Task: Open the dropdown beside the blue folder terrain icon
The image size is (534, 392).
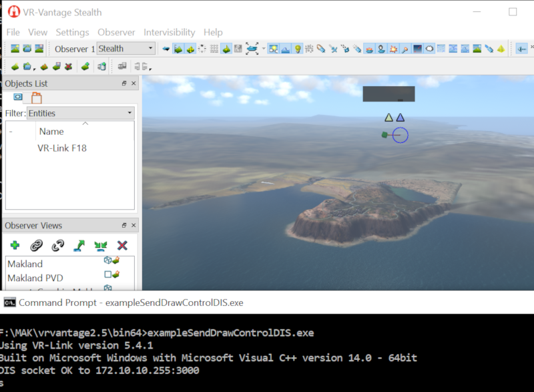Action: 35,68
